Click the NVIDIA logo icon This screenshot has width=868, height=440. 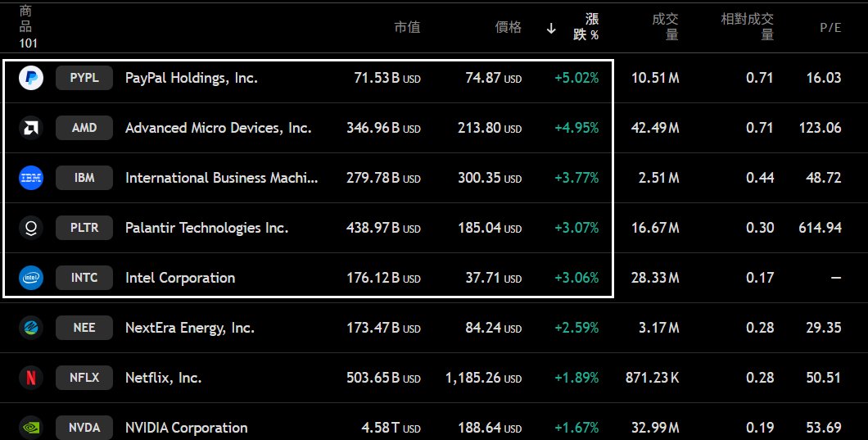(x=31, y=428)
